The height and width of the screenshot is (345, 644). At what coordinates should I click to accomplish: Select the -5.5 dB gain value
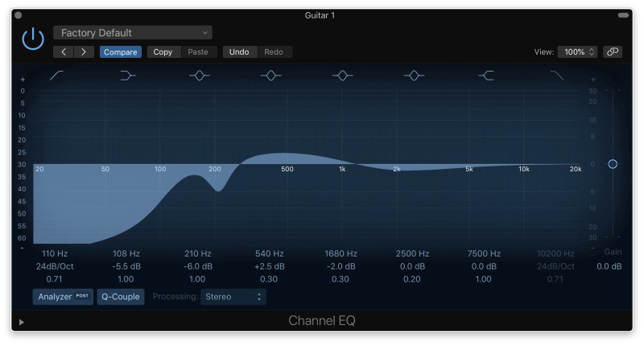click(x=126, y=266)
